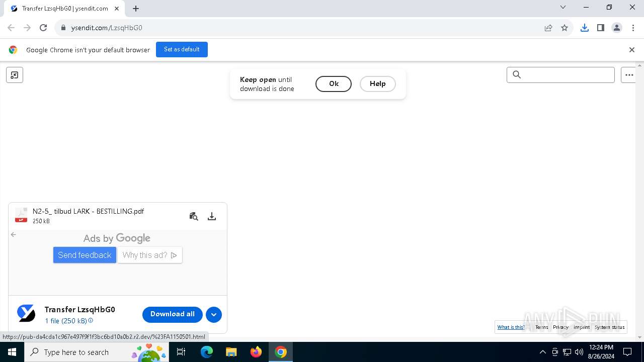Open 1 file (250 kB) details
The width and height of the screenshot is (644, 362).
(x=66, y=321)
